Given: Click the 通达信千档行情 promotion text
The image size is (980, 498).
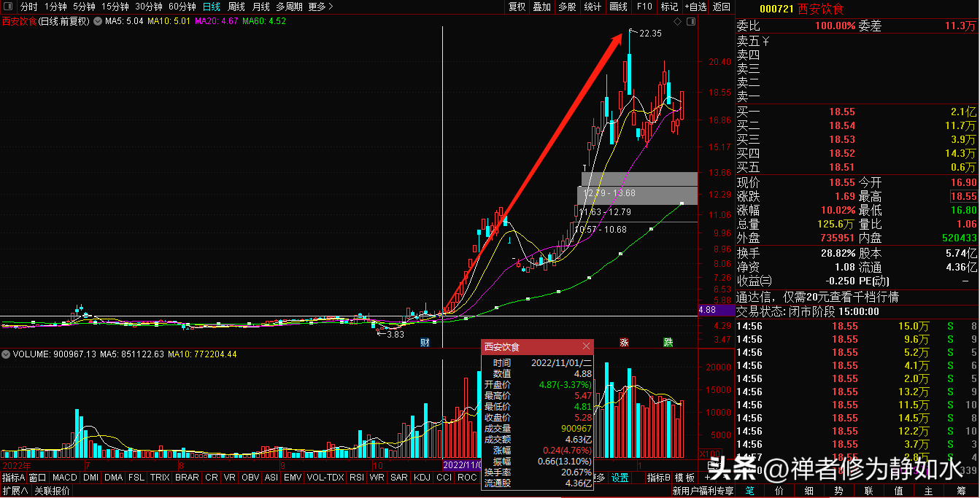Looking at the screenshot, I should (817, 297).
